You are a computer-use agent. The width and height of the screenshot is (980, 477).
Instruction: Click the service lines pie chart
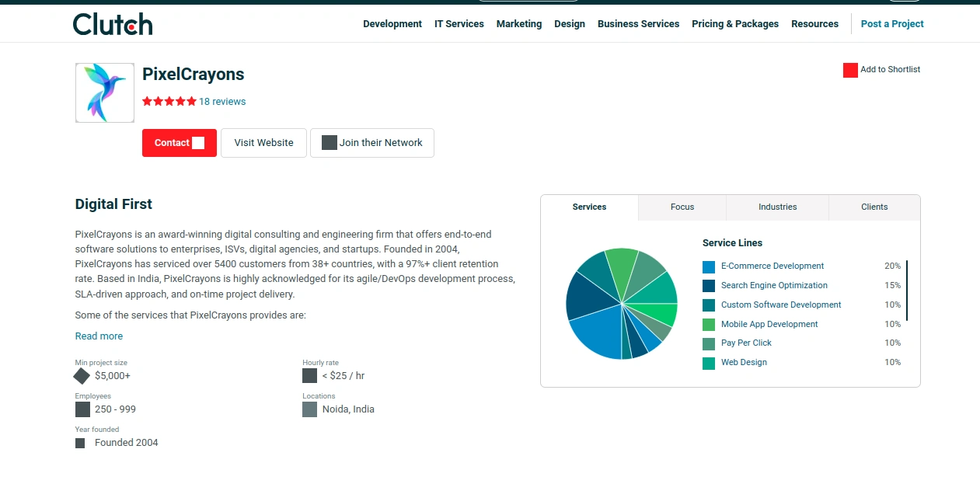point(622,304)
